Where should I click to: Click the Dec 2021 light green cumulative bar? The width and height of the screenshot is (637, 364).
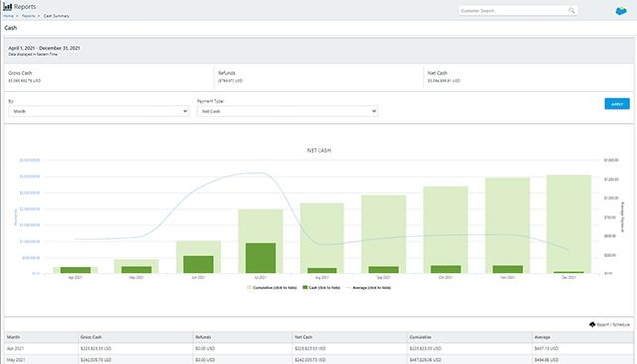569,223
